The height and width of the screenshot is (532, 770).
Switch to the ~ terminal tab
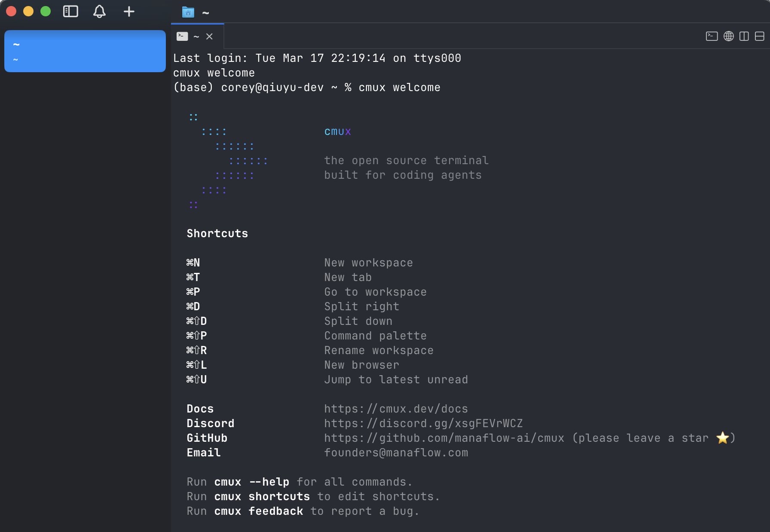[x=196, y=37]
